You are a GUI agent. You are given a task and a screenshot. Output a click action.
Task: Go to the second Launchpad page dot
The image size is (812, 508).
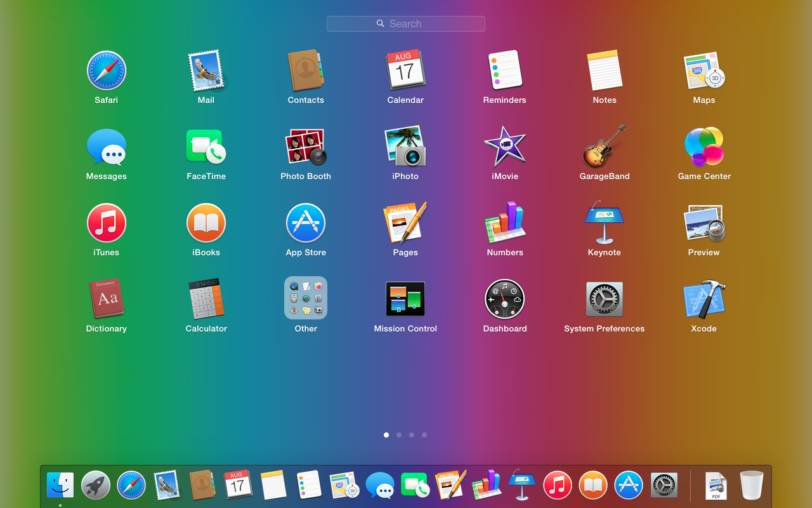(x=399, y=435)
